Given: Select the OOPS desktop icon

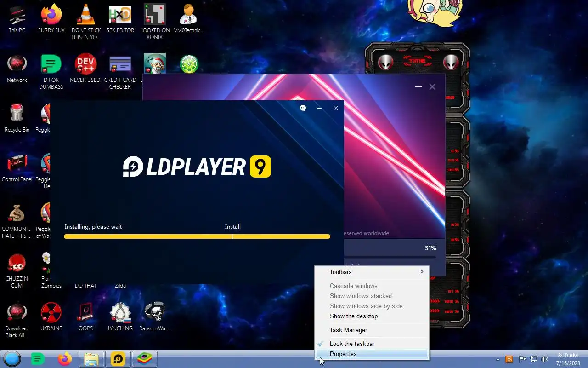Looking at the screenshot, I should 85,317.
